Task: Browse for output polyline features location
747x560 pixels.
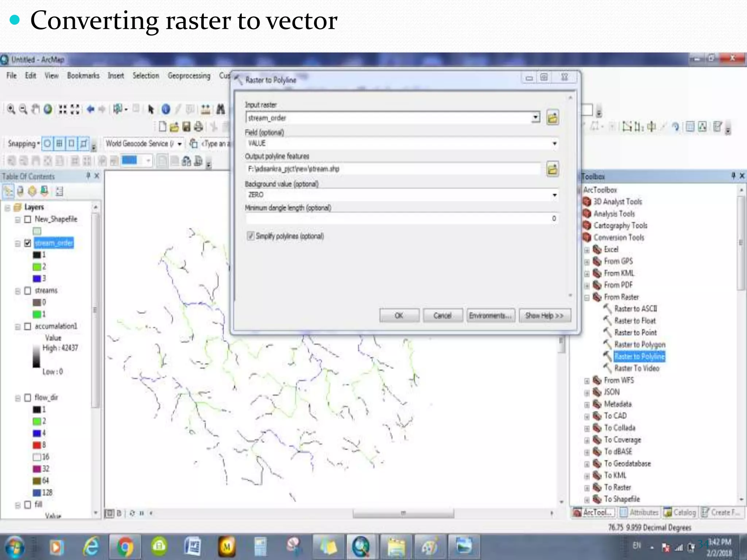Action: tap(553, 169)
